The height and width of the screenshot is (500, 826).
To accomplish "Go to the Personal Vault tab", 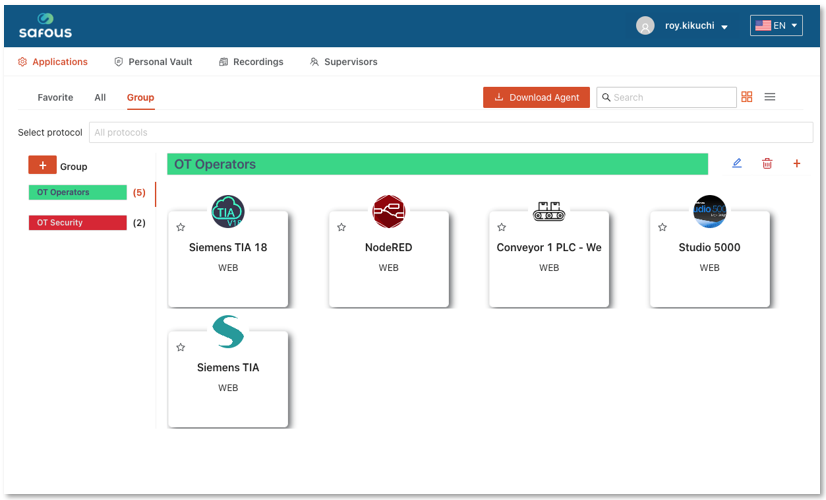I will (x=153, y=62).
